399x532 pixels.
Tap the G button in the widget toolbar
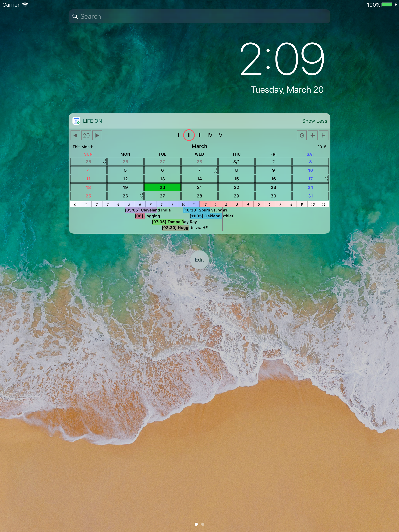pos(302,135)
